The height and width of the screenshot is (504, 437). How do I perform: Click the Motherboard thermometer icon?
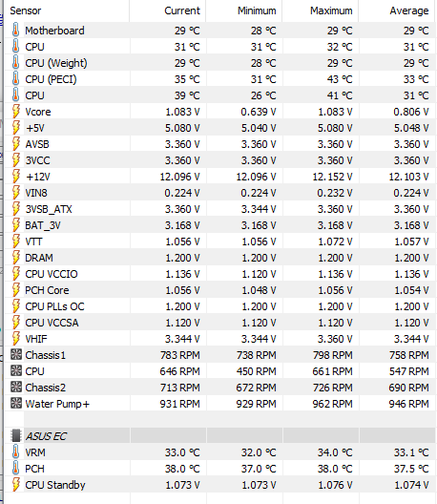pyautogui.click(x=15, y=30)
